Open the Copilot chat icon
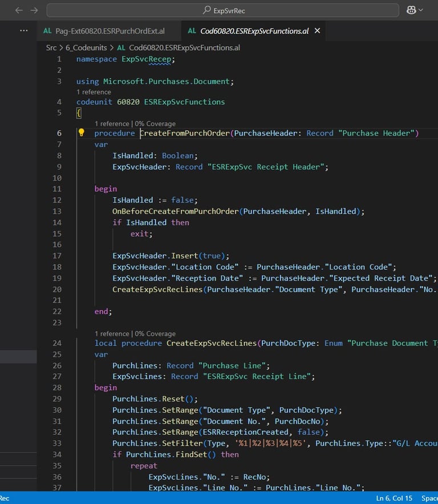 410,10
